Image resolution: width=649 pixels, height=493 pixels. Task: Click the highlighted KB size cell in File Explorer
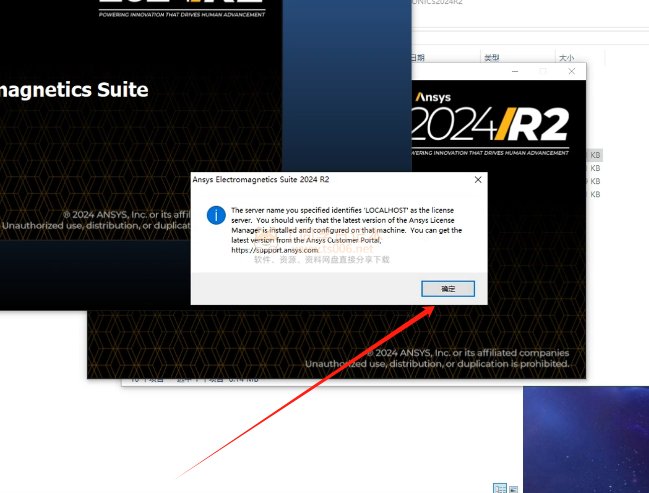pyautogui.click(x=595, y=155)
